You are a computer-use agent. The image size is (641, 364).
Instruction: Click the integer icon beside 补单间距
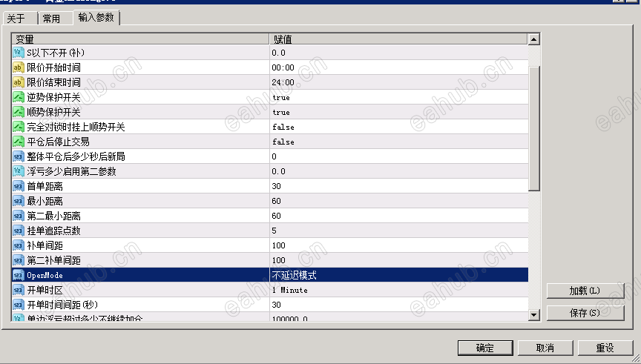pos(19,245)
